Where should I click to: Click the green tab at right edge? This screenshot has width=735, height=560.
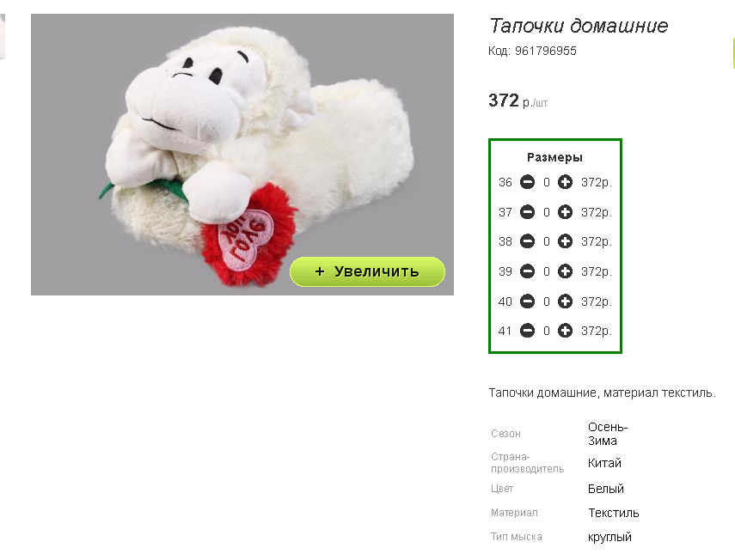[733, 53]
